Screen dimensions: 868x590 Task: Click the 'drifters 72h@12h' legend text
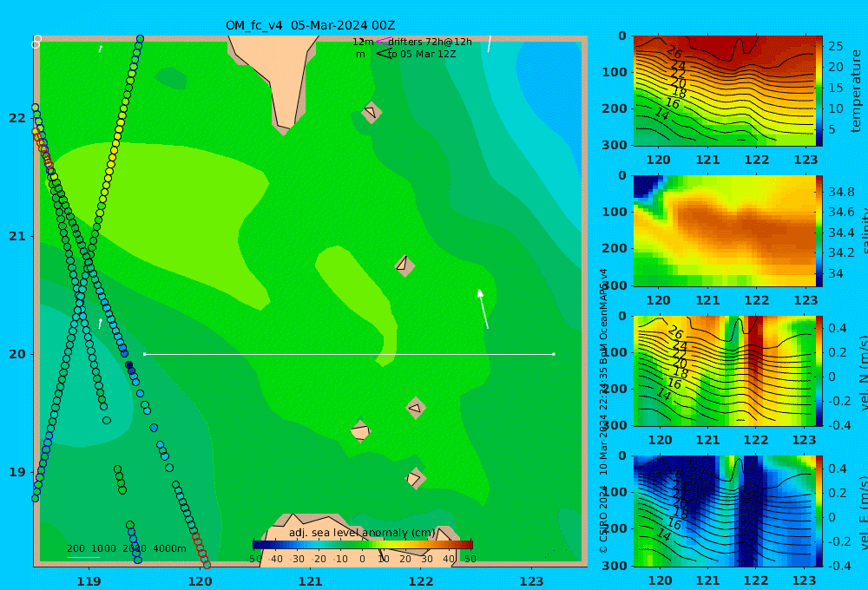click(x=431, y=42)
